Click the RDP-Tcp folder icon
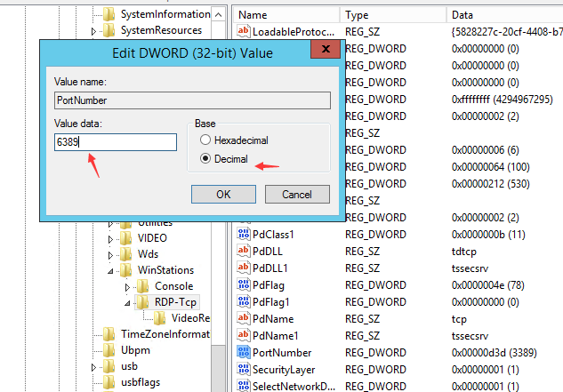Screen dimensions: 563x392 (142, 302)
